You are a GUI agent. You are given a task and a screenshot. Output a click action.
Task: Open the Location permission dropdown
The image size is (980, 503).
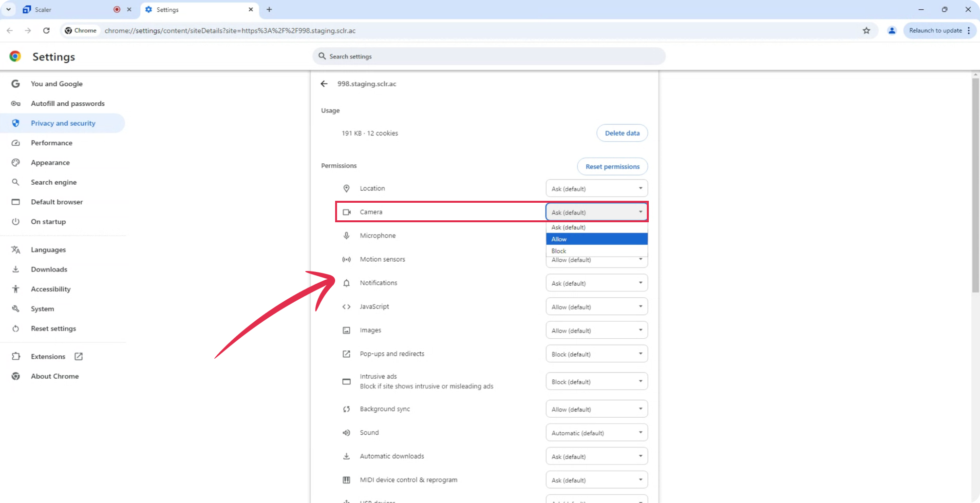coord(597,189)
